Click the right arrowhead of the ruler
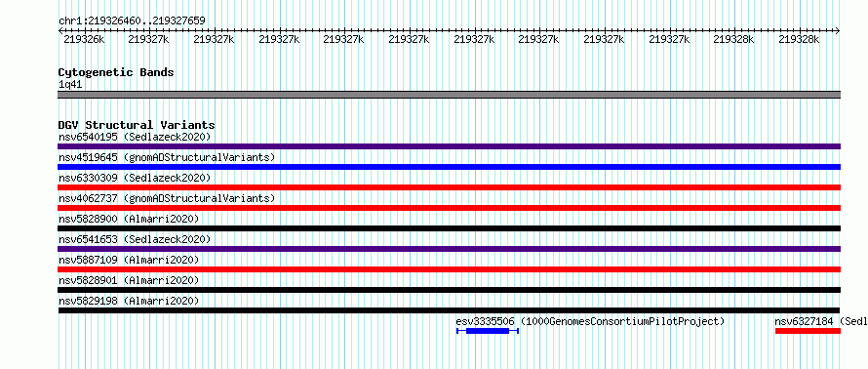868x369 pixels. (x=838, y=30)
